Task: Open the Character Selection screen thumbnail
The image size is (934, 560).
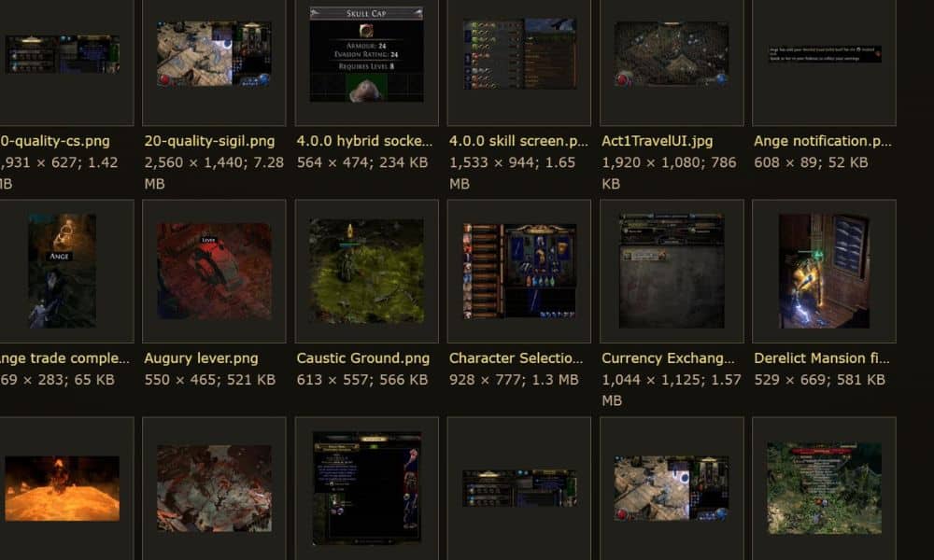Action: [519, 271]
